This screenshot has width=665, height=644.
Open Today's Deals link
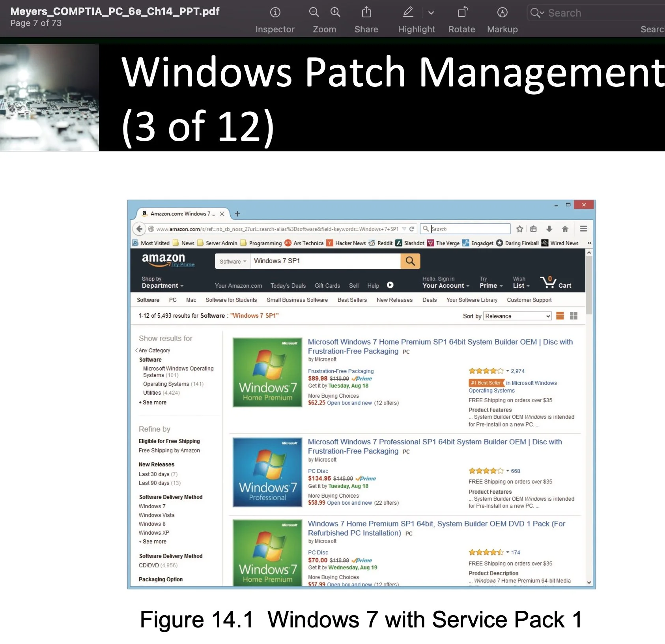click(x=288, y=286)
